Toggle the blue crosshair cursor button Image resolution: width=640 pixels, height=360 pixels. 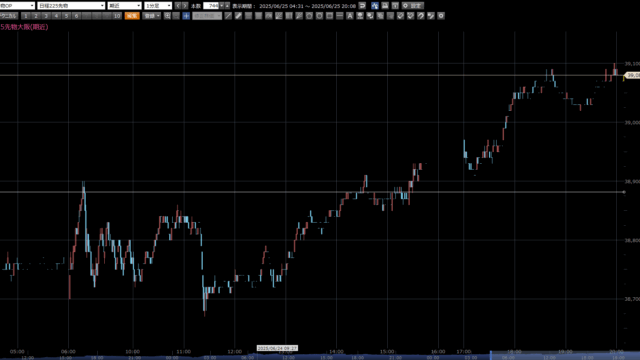[x=186, y=16]
